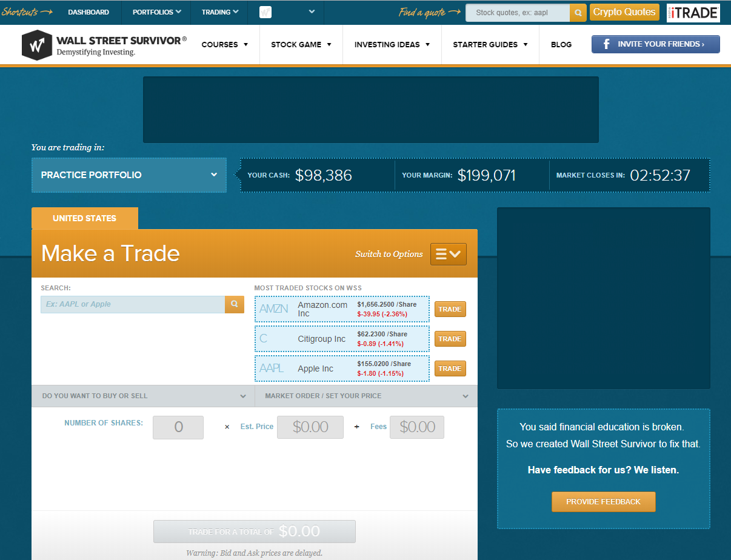The height and width of the screenshot is (560, 731).
Task: Open the trade type menu icon beside Switch to Options
Action: point(448,253)
